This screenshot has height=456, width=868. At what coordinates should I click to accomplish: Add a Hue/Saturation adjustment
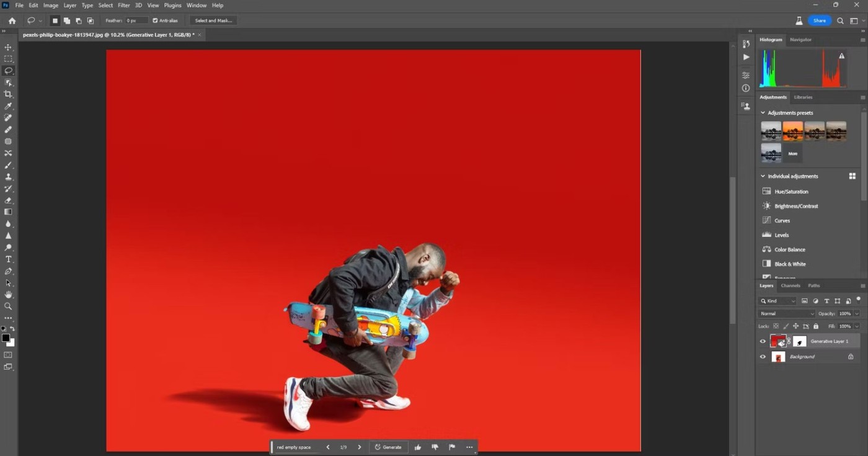pos(791,192)
